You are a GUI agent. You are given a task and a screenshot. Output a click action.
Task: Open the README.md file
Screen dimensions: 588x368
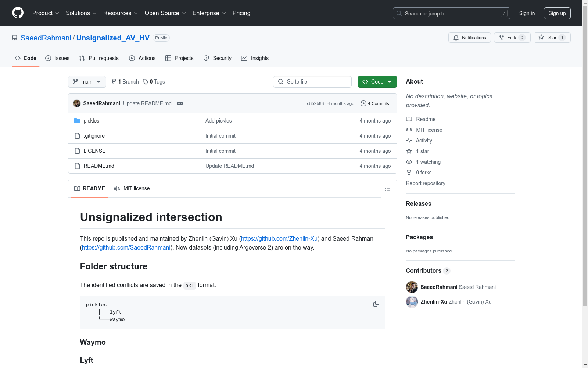[x=99, y=166]
